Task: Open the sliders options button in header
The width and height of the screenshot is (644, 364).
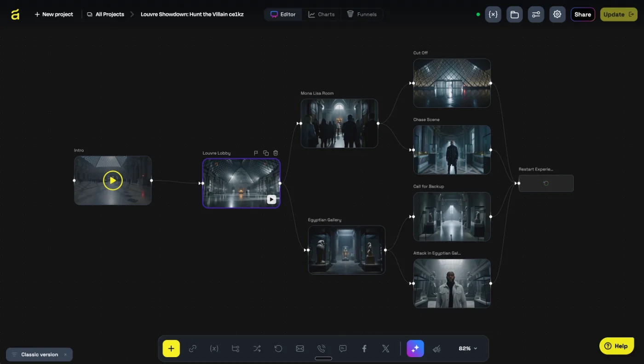Action: (536, 14)
